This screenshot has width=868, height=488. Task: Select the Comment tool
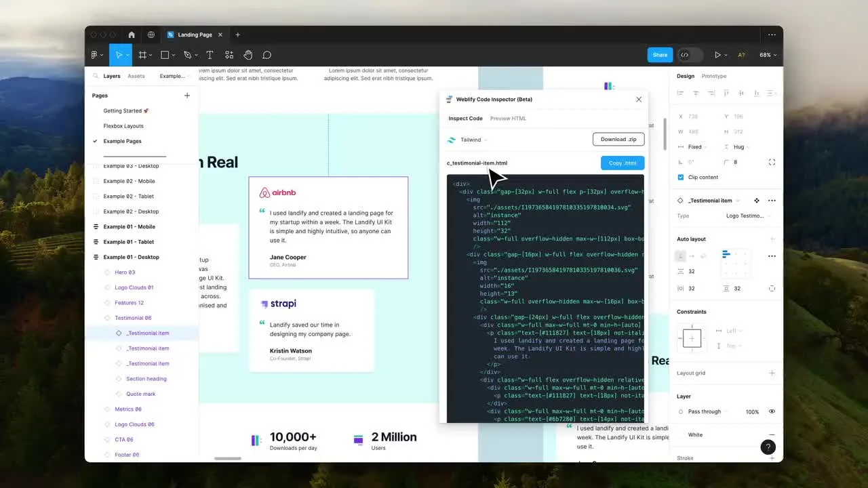267,55
